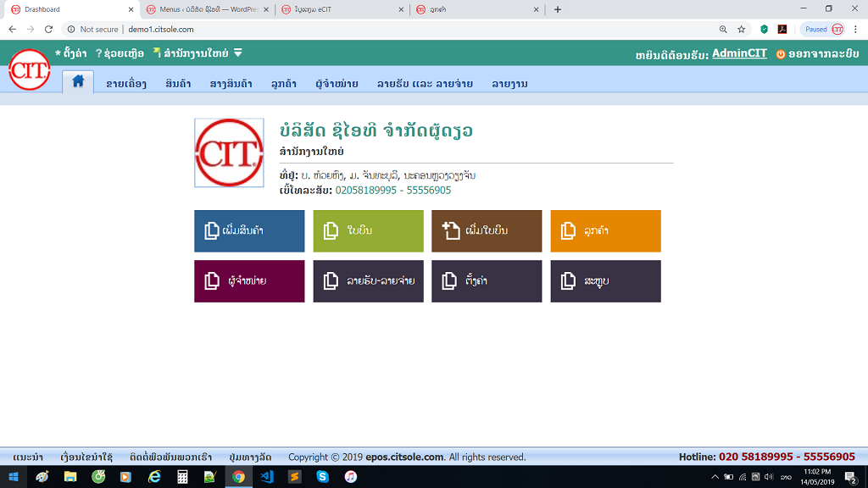Click the phone number 02058189995 - 55556905
The width and height of the screenshot is (868, 488).
(393, 191)
